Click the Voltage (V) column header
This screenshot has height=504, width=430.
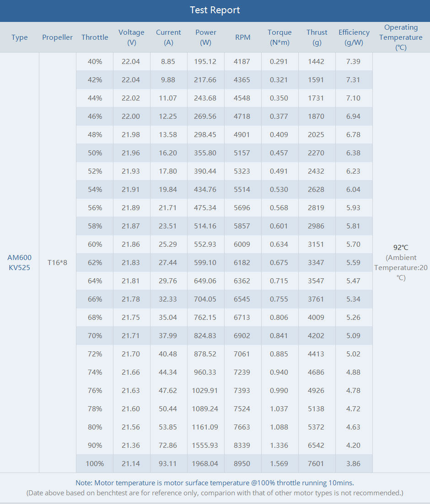(131, 37)
